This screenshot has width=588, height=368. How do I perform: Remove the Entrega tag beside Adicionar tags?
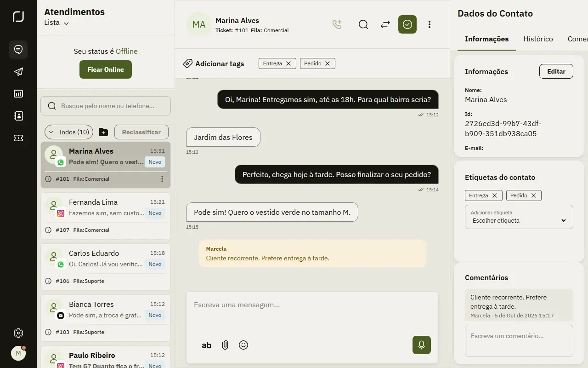[x=288, y=63]
